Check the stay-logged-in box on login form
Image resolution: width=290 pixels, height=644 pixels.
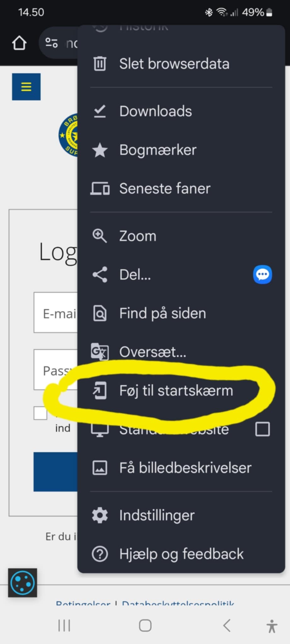pyautogui.click(x=40, y=413)
